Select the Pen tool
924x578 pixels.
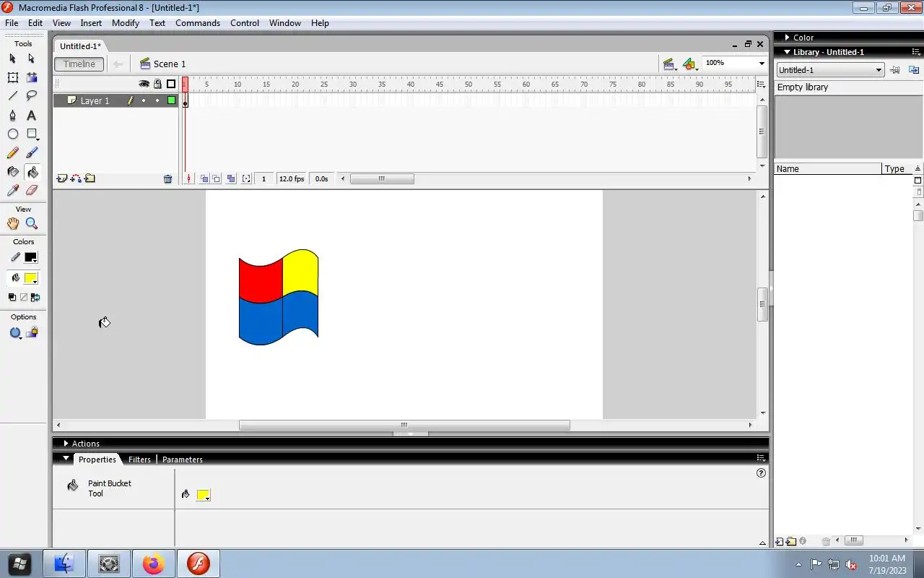coord(12,116)
